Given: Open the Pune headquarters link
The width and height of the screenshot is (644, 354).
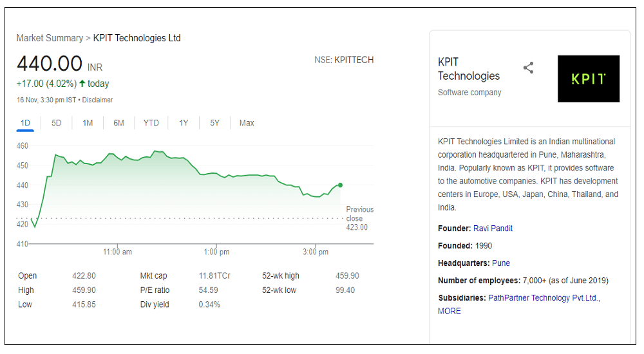Looking at the screenshot, I should [501, 263].
